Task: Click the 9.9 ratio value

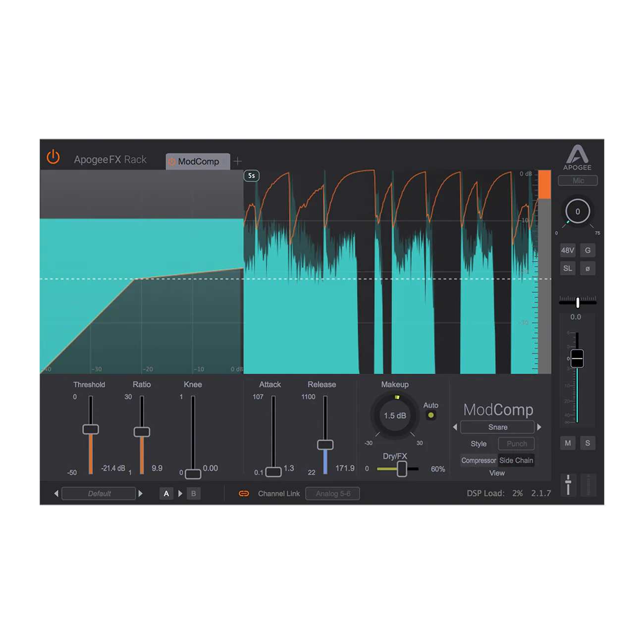Action: click(157, 468)
